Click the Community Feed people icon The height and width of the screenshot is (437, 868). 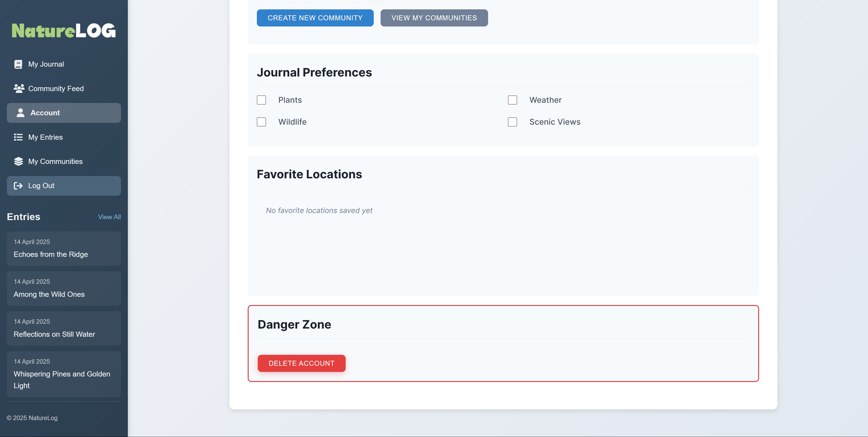[19, 89]
